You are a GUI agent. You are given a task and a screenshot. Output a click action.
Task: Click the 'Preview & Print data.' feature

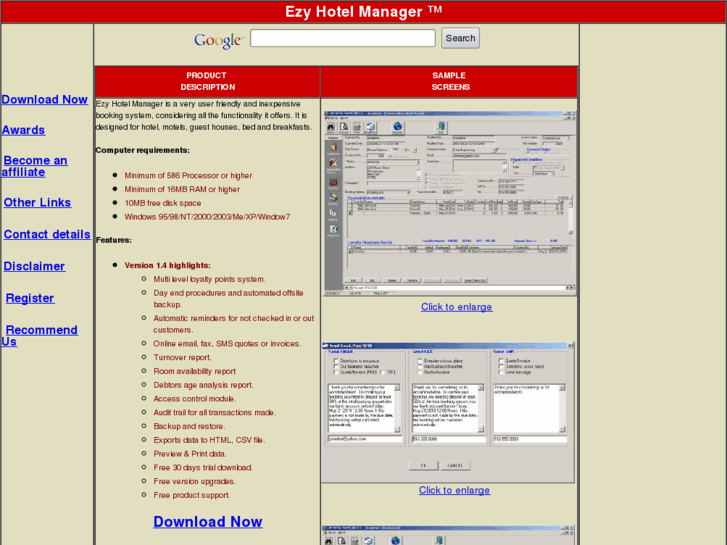[190, 454]
